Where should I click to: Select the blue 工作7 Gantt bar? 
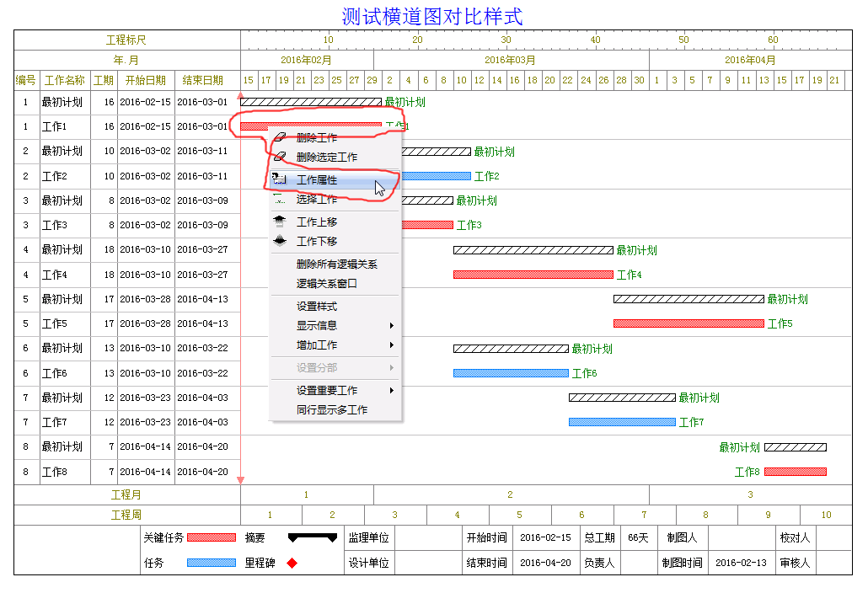[x=622, y=422]
